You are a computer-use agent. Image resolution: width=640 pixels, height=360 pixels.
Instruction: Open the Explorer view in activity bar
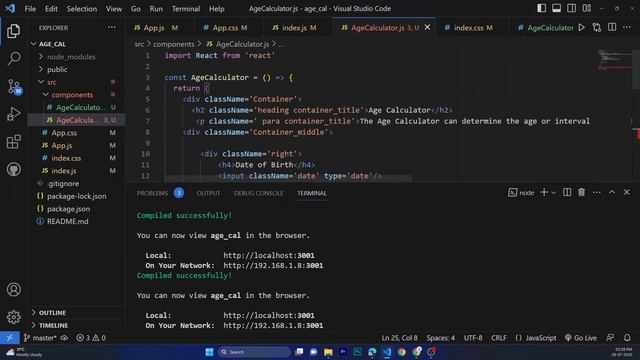pyautogui.click(x=13, y=31)
